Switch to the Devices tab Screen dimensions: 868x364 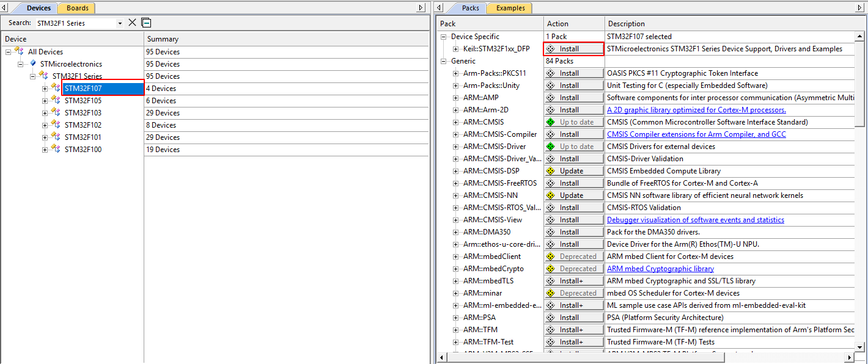pyautogui.click(x=39, y=8)
